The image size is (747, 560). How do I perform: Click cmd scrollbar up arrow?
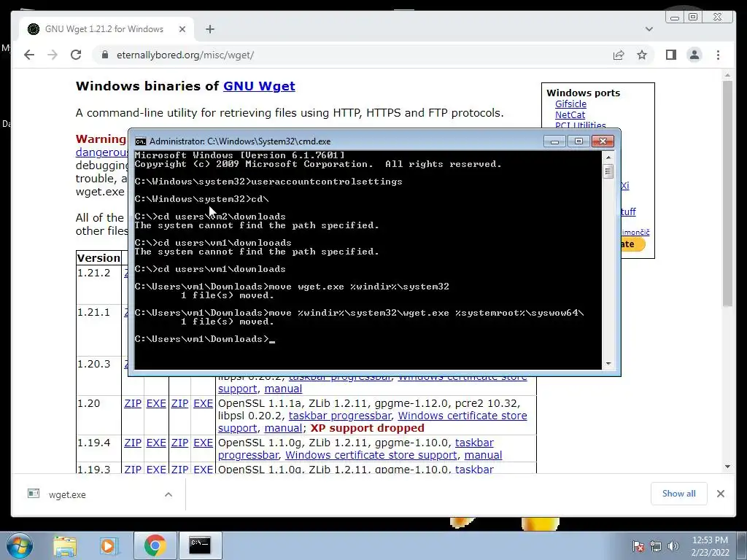(608, 157)
